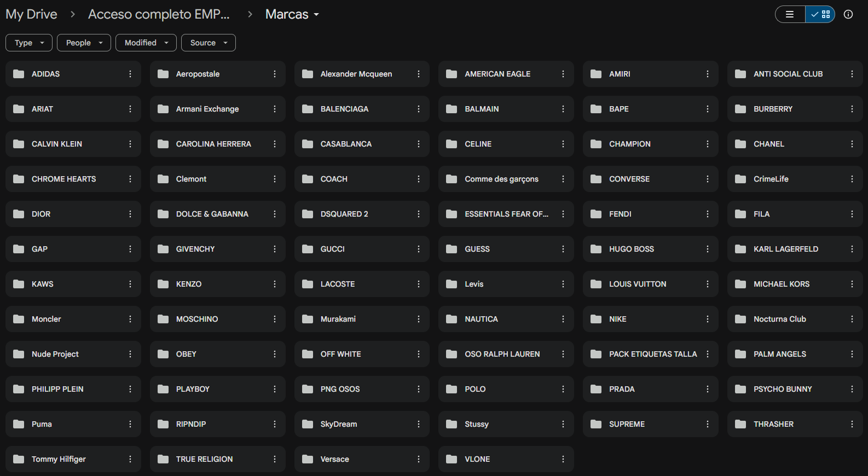Select the Versace folder
This screenshot has width=868, height=476.
click(x=362, y=459)
